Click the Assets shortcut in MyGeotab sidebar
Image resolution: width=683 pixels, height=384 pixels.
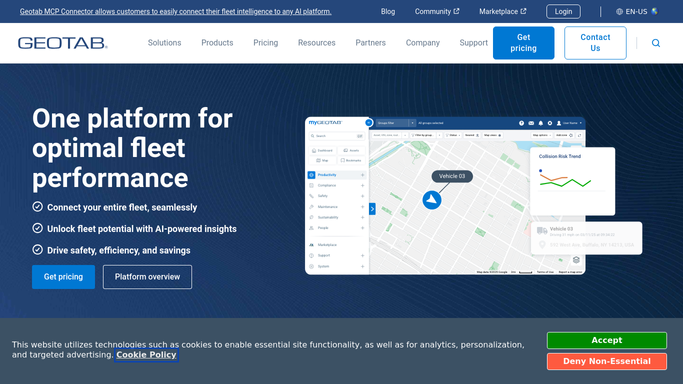click(351, 150)
